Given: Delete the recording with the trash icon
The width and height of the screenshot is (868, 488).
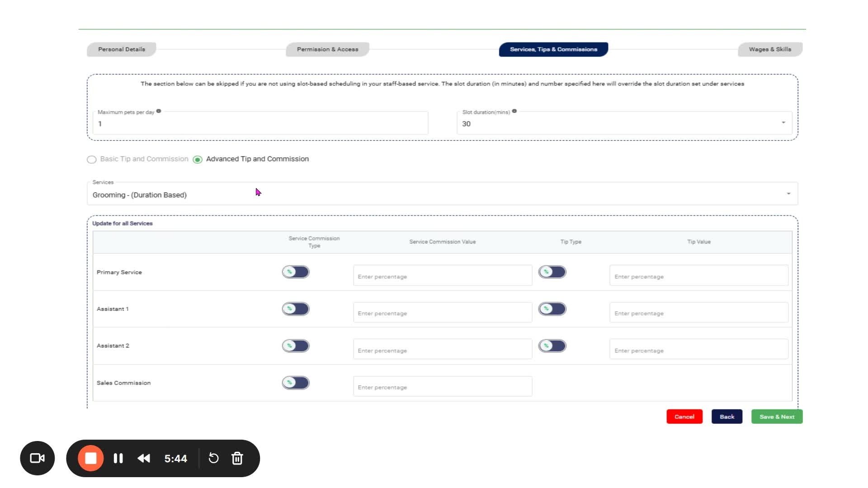Looking at the screenshot, I should click(237, 458).
